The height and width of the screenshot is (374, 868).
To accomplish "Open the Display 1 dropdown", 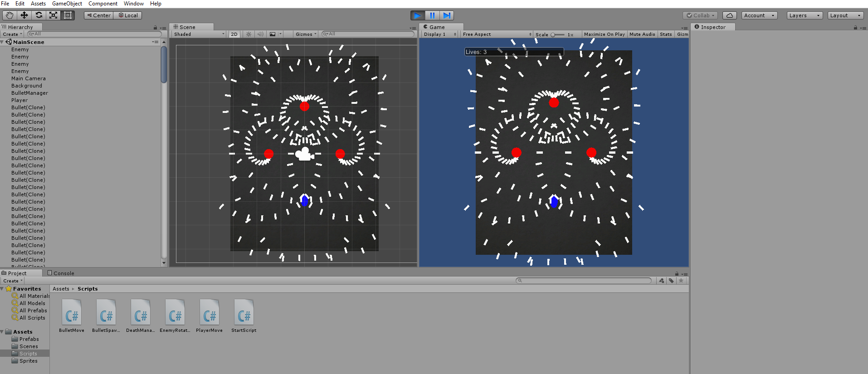I will click(439, 34).
